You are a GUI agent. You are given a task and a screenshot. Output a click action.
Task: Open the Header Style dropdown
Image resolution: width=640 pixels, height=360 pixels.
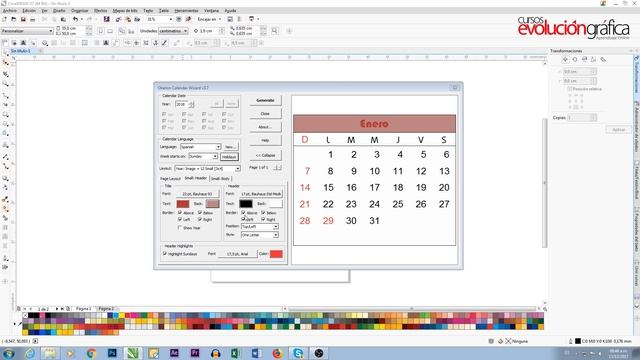(260, 235)
